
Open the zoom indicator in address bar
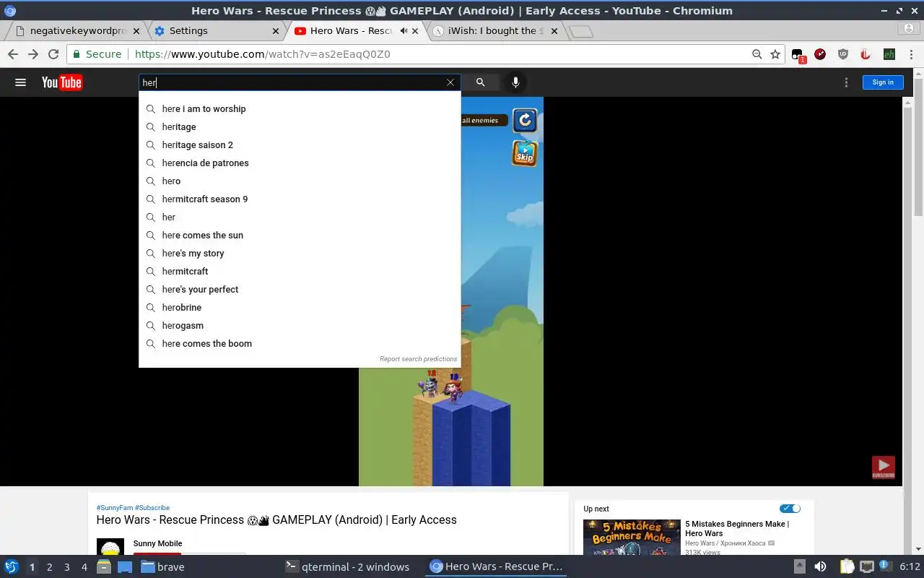click(757, 54)
